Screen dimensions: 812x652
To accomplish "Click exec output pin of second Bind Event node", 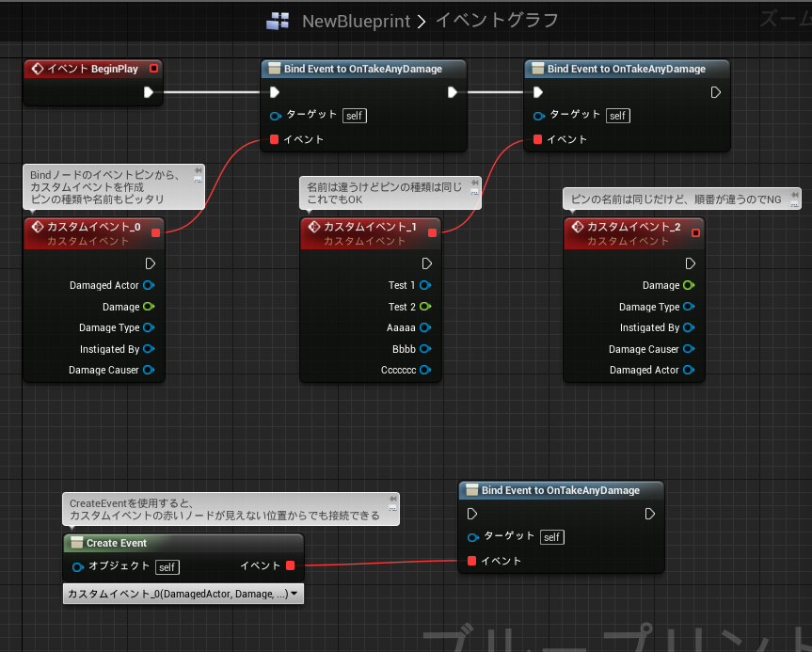I will (716, 92).
